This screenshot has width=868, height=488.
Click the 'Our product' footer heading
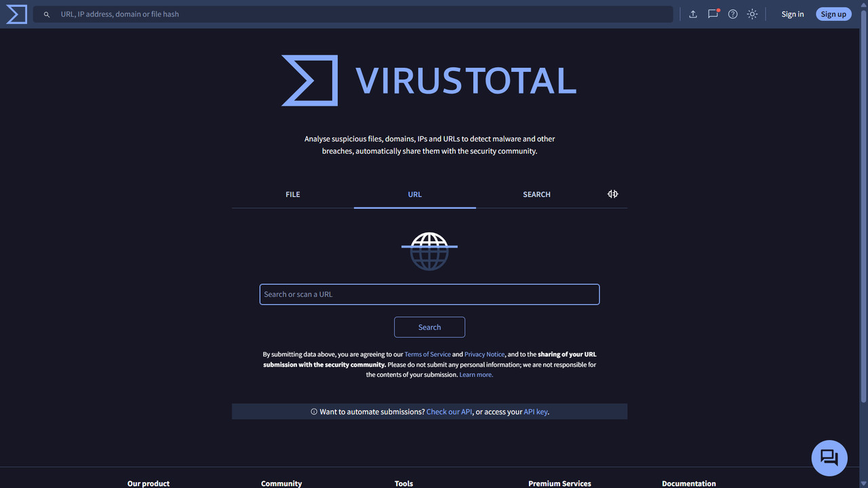(149, 483)
